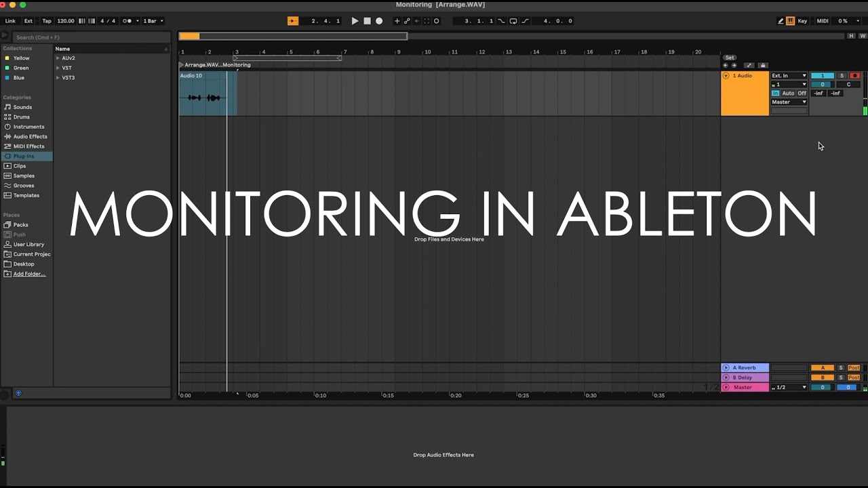Click the Session Record circle icon
The image size is (868, 488).
pyautogui.click(x=436, y=21)
